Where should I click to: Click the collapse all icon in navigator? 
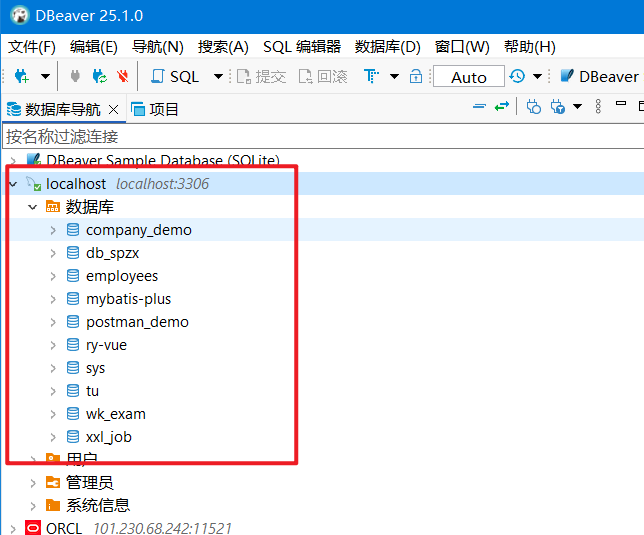click(x=479, y=107)
